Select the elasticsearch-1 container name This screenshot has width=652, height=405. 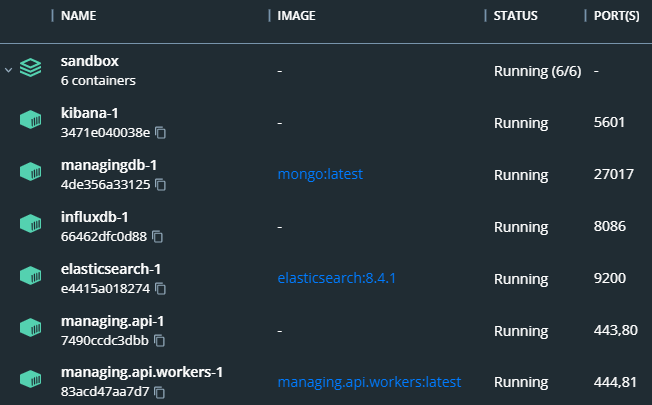(111, 269)
